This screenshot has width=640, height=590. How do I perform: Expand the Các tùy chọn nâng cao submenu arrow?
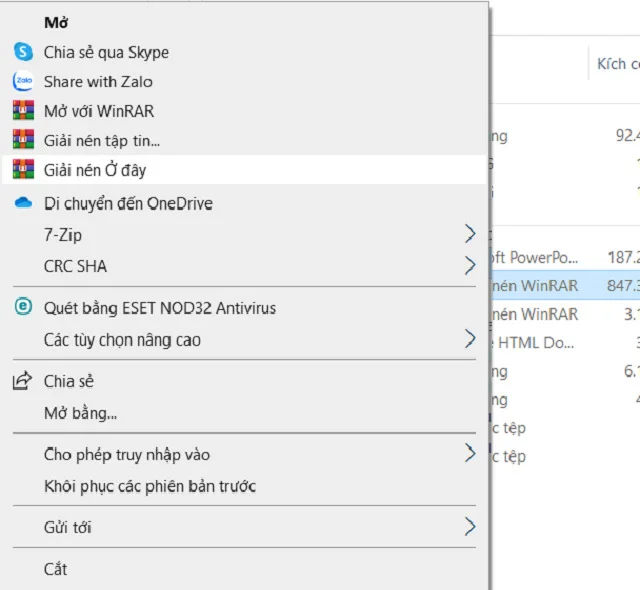pyautogui.click(x=470, y=340)
